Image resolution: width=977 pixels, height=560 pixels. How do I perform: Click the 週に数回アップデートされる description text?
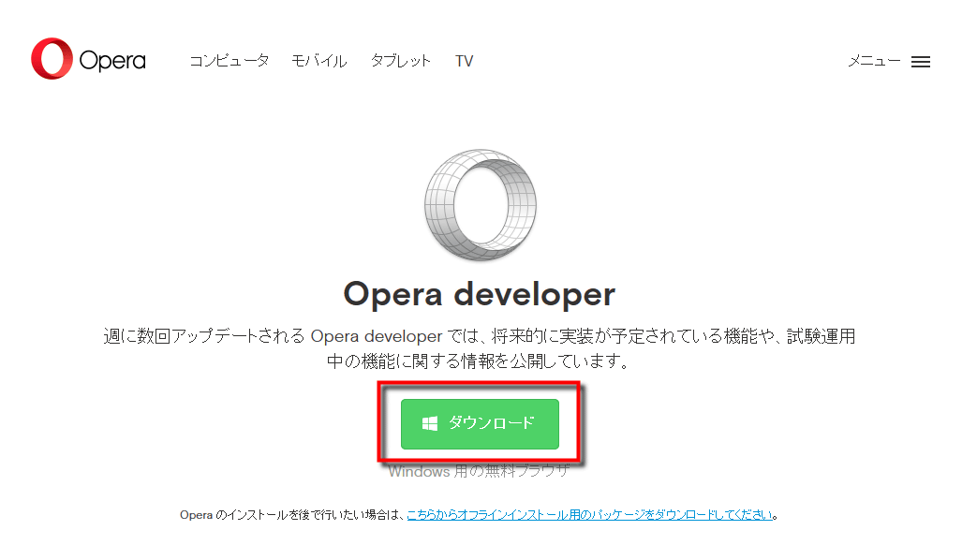coord(480,348)
